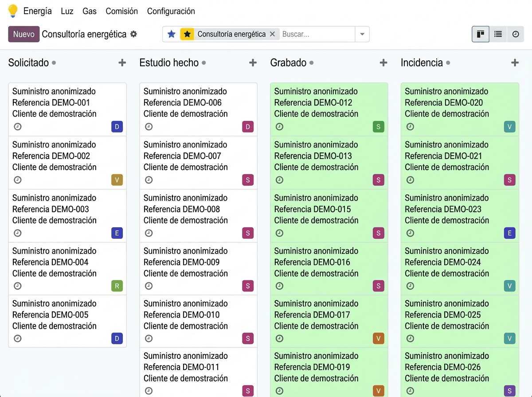532x397 pixels.
Task: Open activity clock on DEMO-016 card
Action: coord(279,286)
